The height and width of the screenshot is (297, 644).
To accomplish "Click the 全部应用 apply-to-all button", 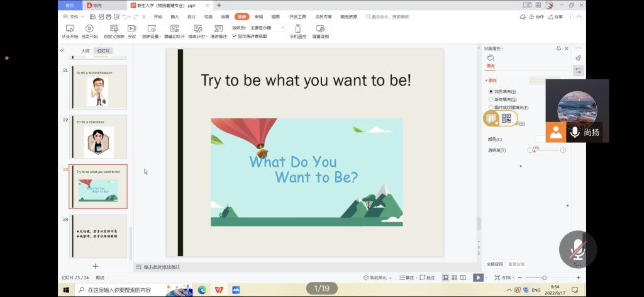I will click(495, 264).
